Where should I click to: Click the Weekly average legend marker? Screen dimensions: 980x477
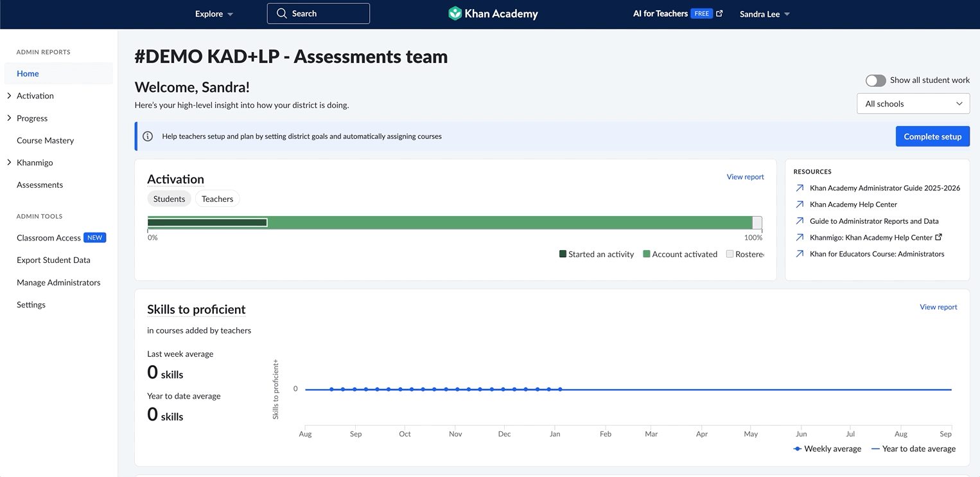(798, 449)
